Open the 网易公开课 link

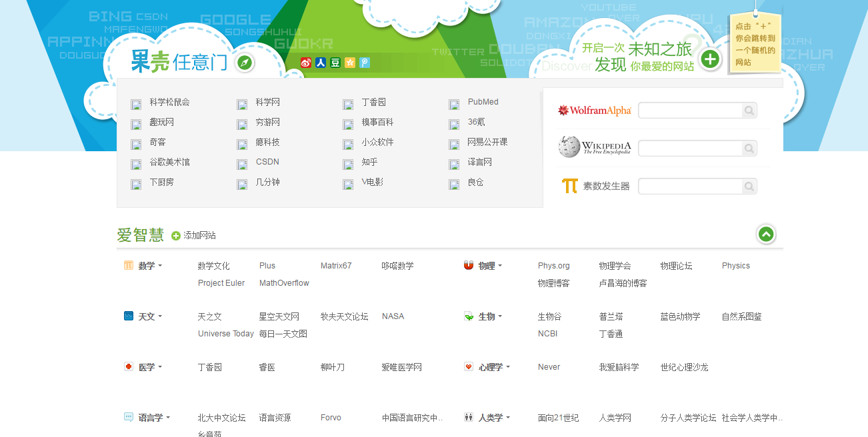click(488, 142)
